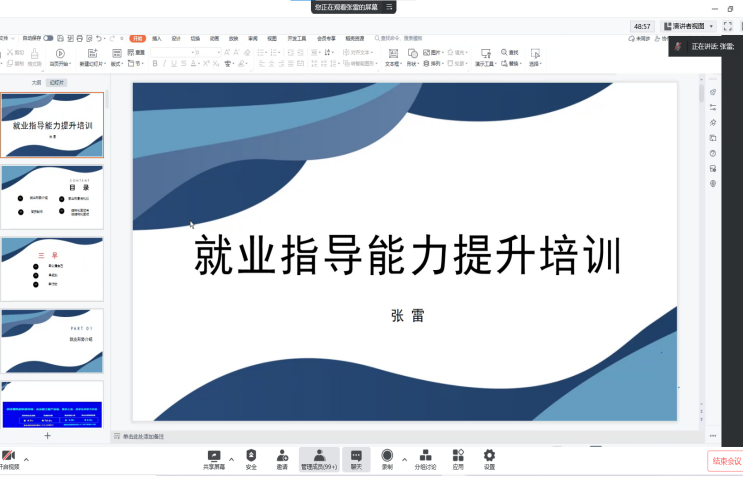Open the Manage Participants (管理成员) panel

[319, 457]
